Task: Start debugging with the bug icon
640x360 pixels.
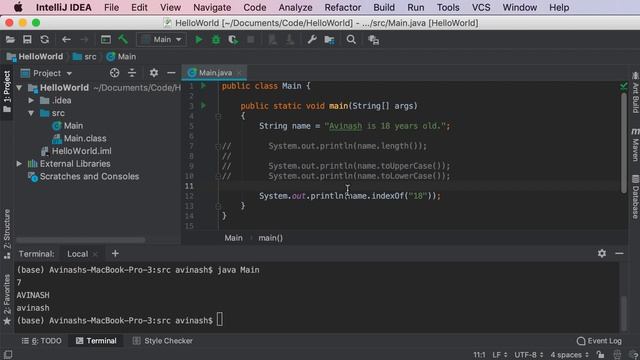Action: [x=216, y=40]
